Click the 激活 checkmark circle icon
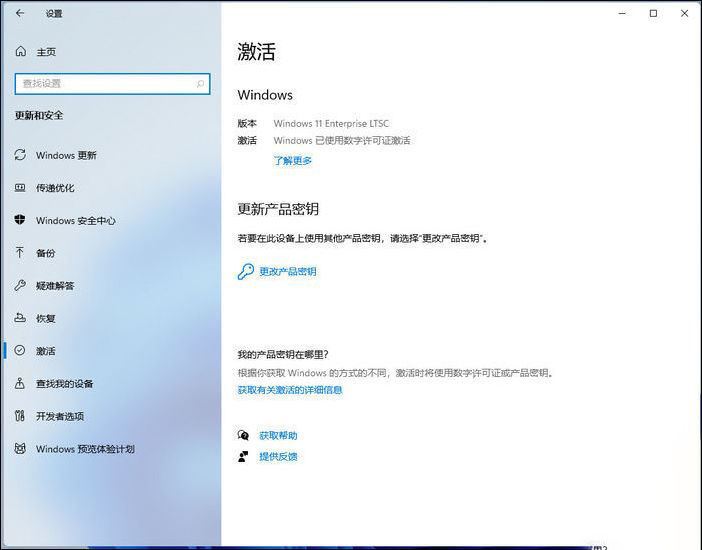Image resolution: width=702 pixels, height=550 pixels. (x=20, y=350)
